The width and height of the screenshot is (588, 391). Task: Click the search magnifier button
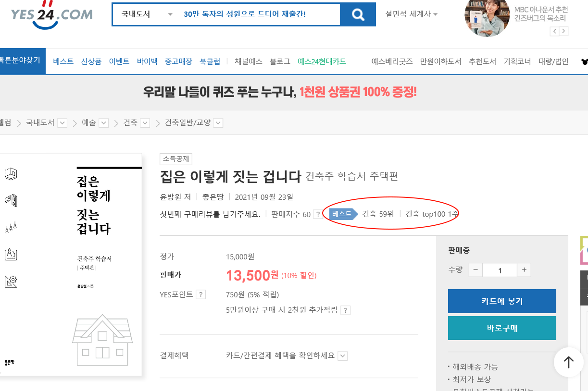coord(358,14)
